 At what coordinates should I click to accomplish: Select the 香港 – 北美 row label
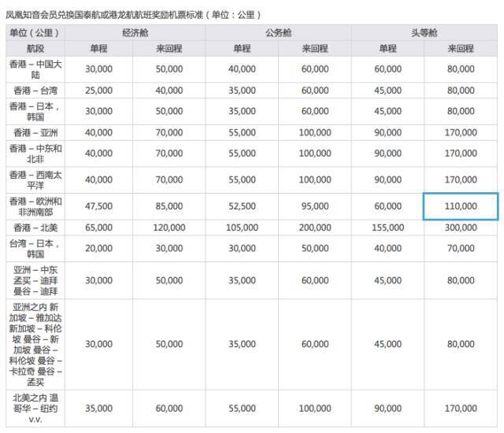coord(35,228)
